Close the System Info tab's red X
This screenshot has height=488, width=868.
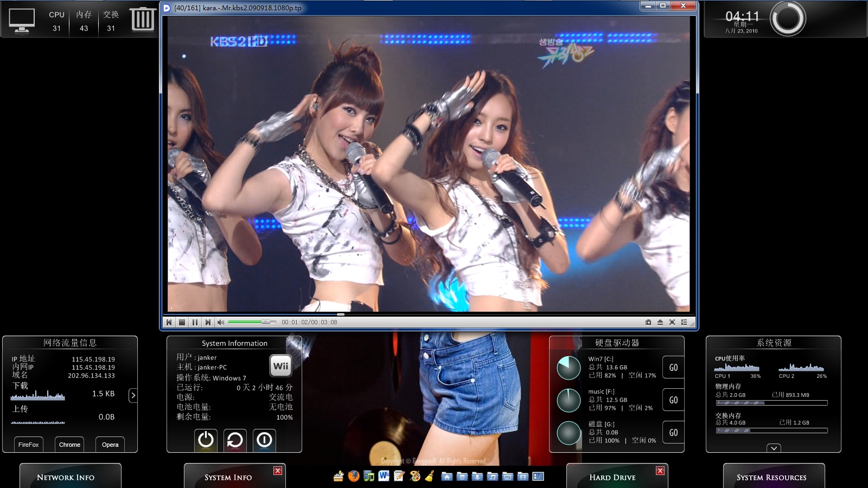click(278, 471)
